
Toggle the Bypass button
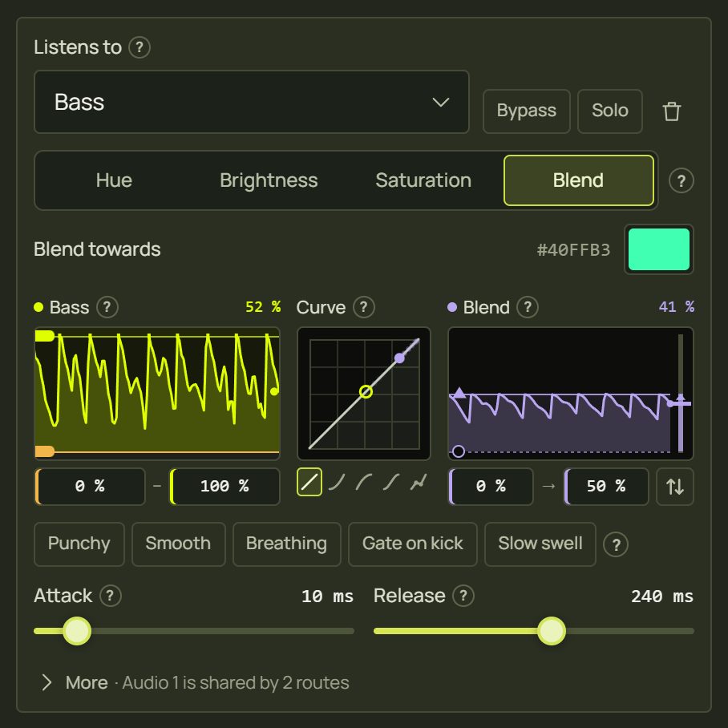(x=526, y=111)
